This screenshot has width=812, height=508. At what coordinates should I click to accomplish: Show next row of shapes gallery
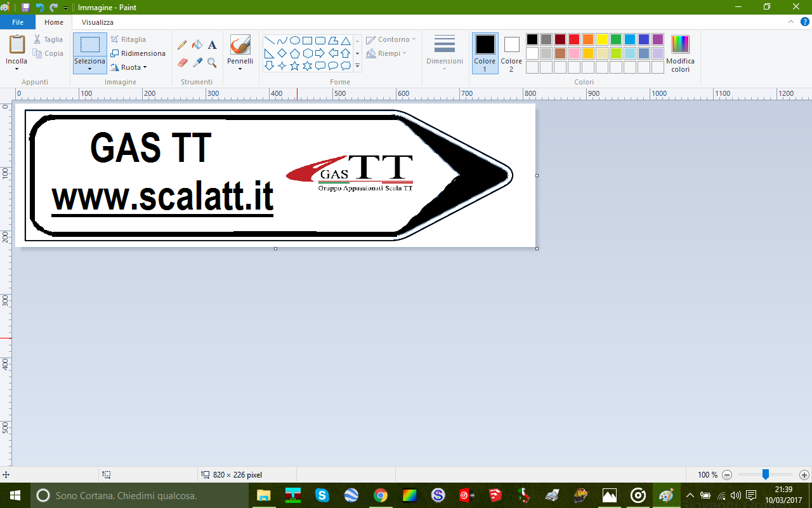pos(357,53)
